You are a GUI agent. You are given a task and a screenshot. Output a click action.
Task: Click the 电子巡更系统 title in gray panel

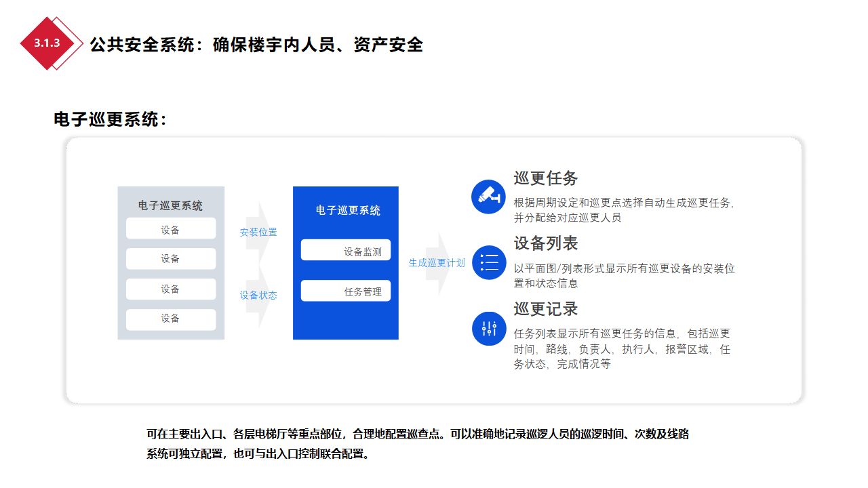[x=170, y=205]
